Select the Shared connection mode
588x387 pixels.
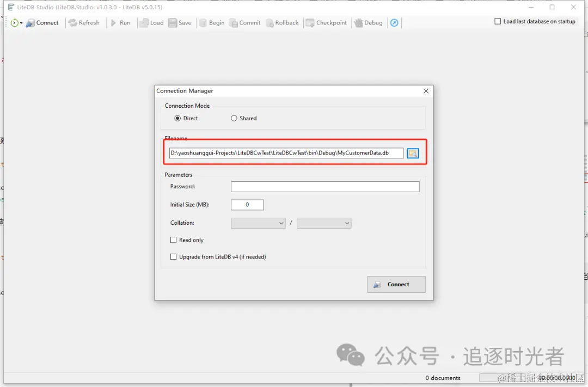tap(234, 118)
